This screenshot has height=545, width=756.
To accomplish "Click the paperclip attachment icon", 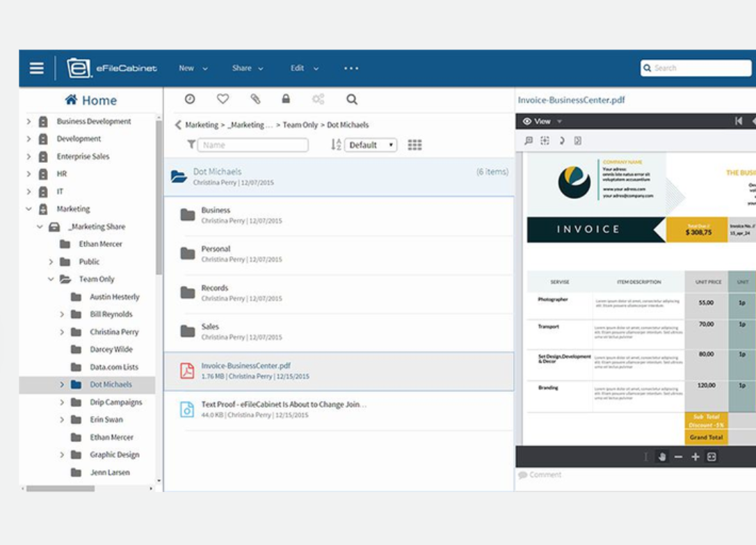I will click(x=255, y=99).
